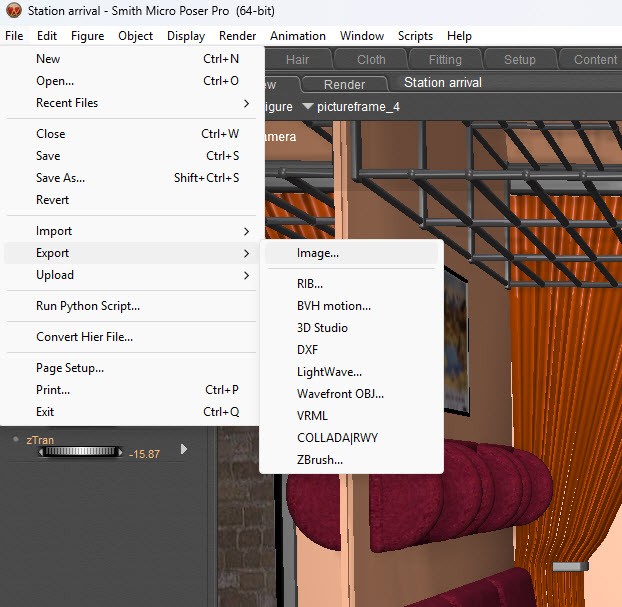Choose Print... from File menu

pyautogui.click(x=130, y=390)
